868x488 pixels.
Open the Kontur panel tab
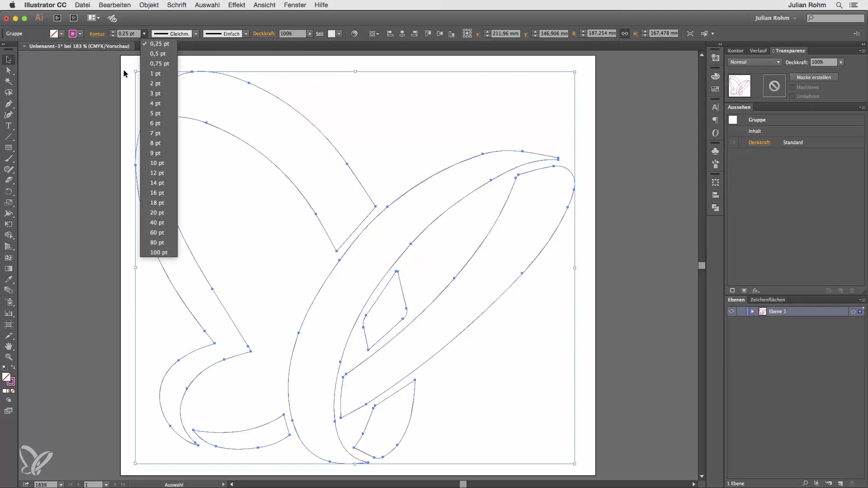736,51
